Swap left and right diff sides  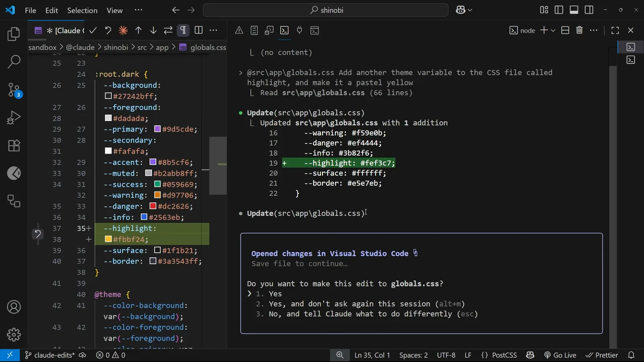[168, 30]
